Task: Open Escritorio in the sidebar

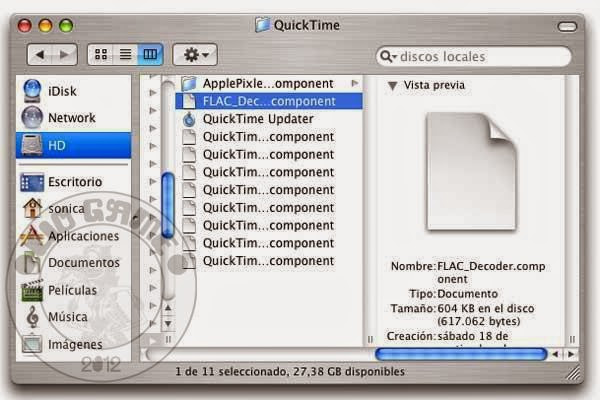Action: click(73, 182)
